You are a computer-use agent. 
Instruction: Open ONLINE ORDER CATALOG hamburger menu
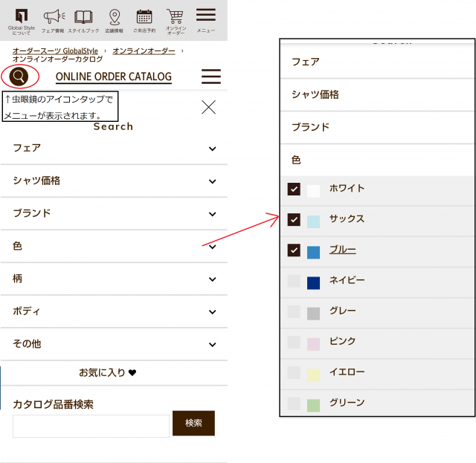click(211, 77)
